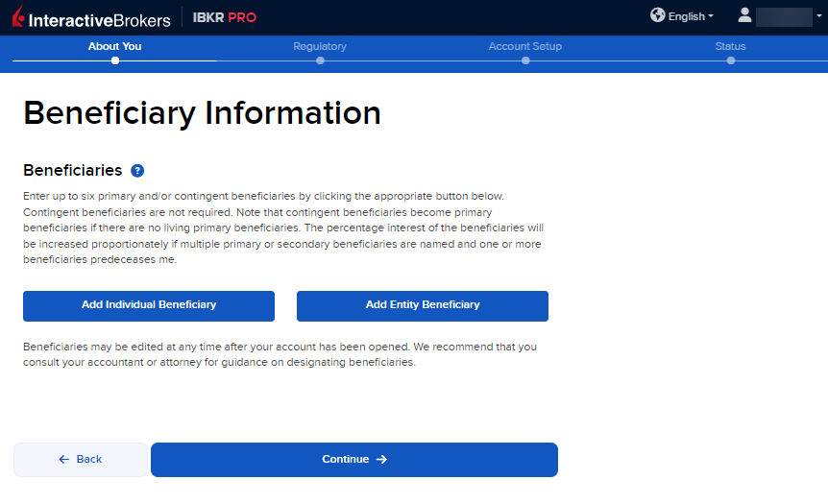Go to the Account Setup step
The height and width of the screenshot is (504, 828).
524,46
